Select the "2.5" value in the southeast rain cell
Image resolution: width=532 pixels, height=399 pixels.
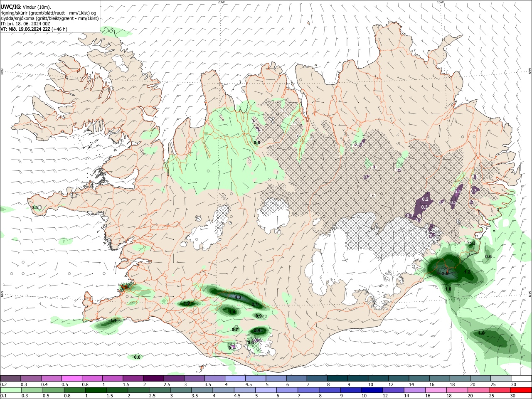[445, 274]
